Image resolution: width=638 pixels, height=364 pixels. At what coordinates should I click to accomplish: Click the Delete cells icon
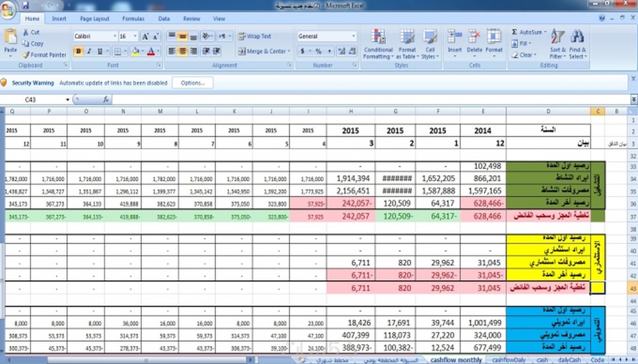coord(474,37)
